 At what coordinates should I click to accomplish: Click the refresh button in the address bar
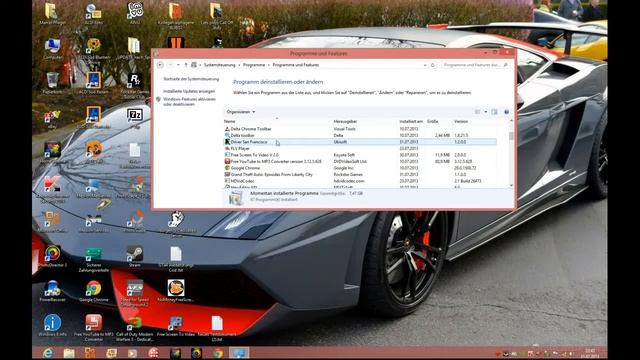click(x=433, y=65)
